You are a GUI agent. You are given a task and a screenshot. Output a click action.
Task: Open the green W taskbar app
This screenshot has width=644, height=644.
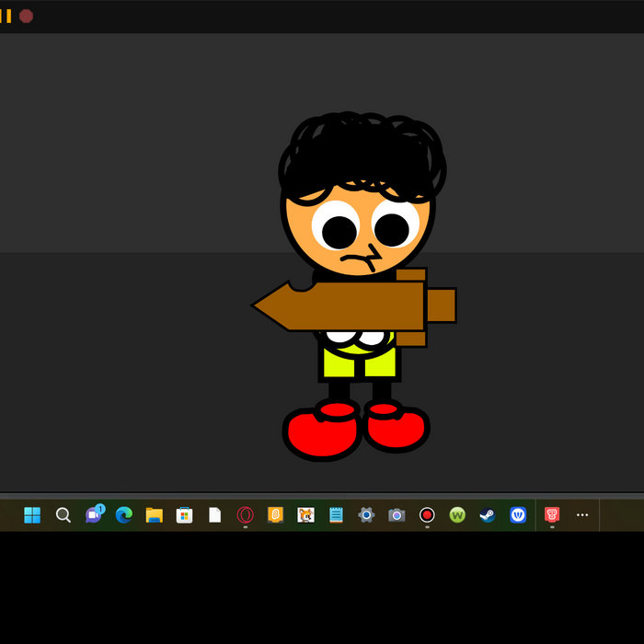pos(457,515)
